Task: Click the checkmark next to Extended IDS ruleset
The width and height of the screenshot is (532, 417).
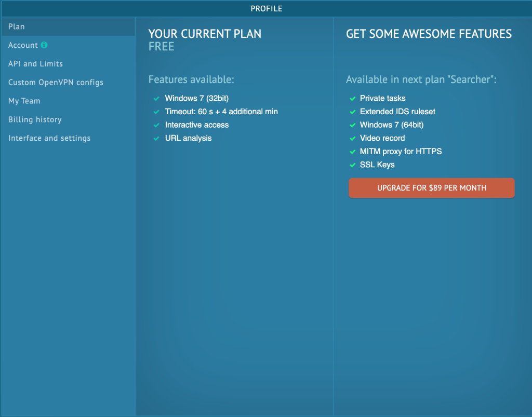Action: (351, 112)
